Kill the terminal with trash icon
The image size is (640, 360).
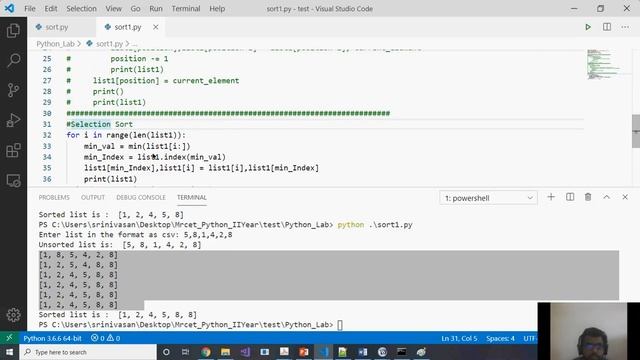click(588, 197)
